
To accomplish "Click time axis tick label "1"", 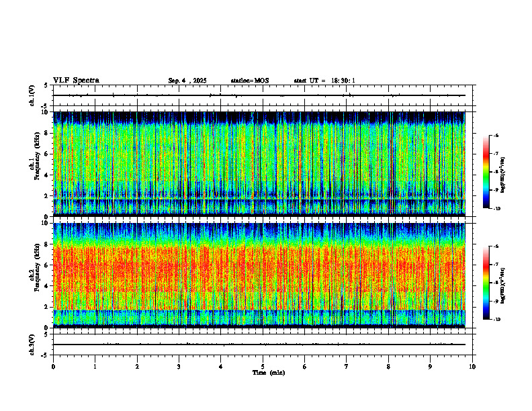I will click(x=95, y=367).
